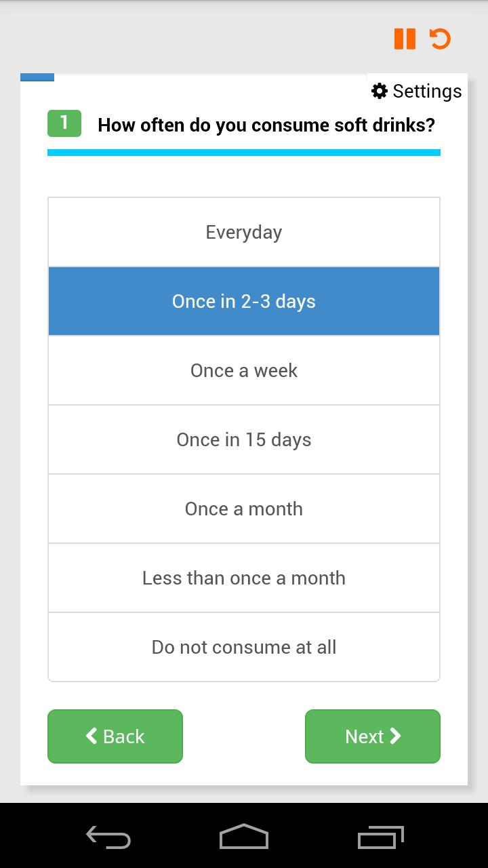Restart the survey using the orange reset icon
This screenshot has height=868, width=488.
click(441, 39)
